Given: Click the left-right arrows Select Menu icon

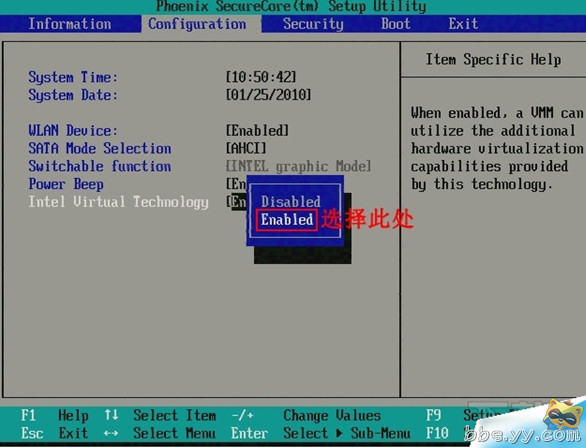Looking at the screenshot, I should coord(111,433).
